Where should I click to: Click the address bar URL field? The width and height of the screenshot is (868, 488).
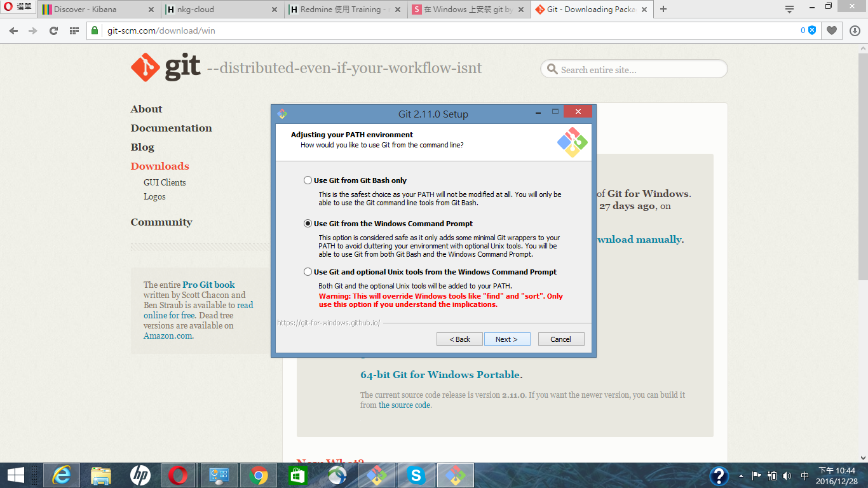click(x=445, y=30)
